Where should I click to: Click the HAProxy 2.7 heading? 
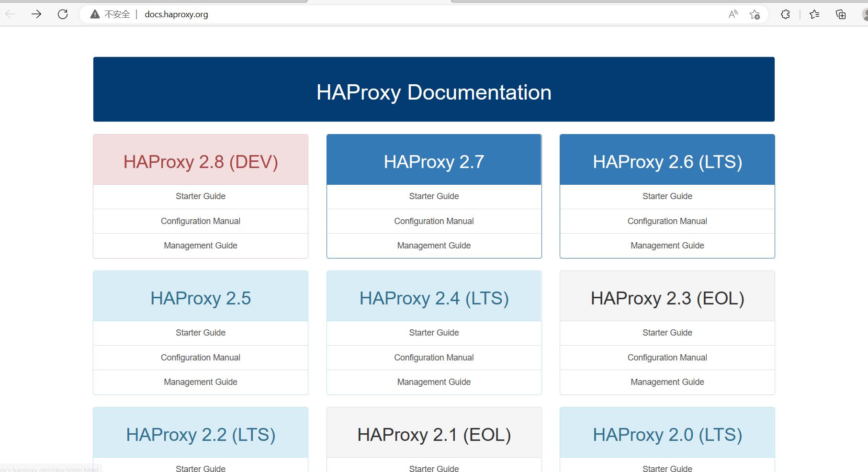tap(434, 162)
